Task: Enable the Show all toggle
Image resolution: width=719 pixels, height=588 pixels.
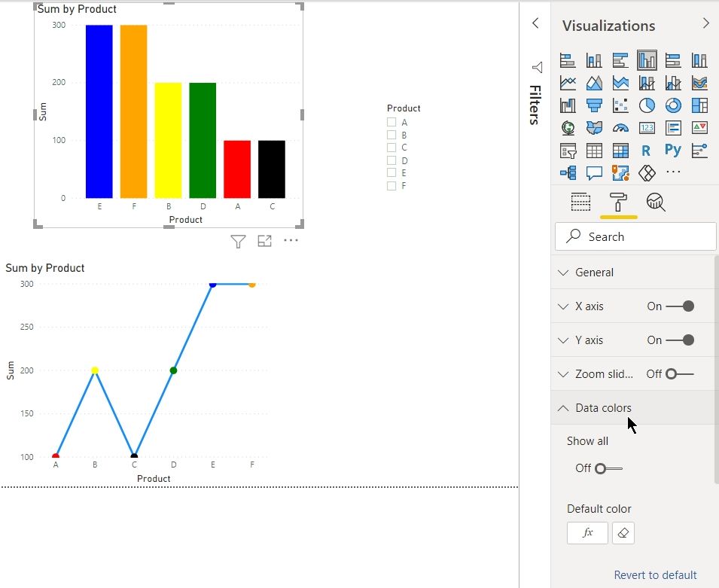Action: point(608,468)
